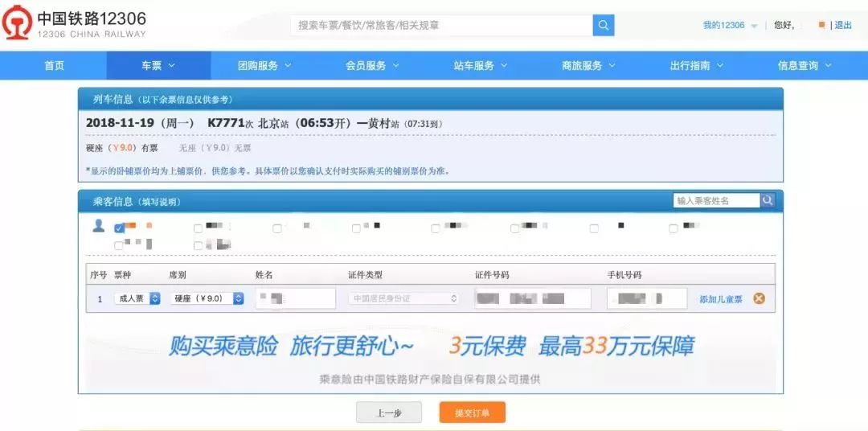Click the 手机号码 column header

624,275
